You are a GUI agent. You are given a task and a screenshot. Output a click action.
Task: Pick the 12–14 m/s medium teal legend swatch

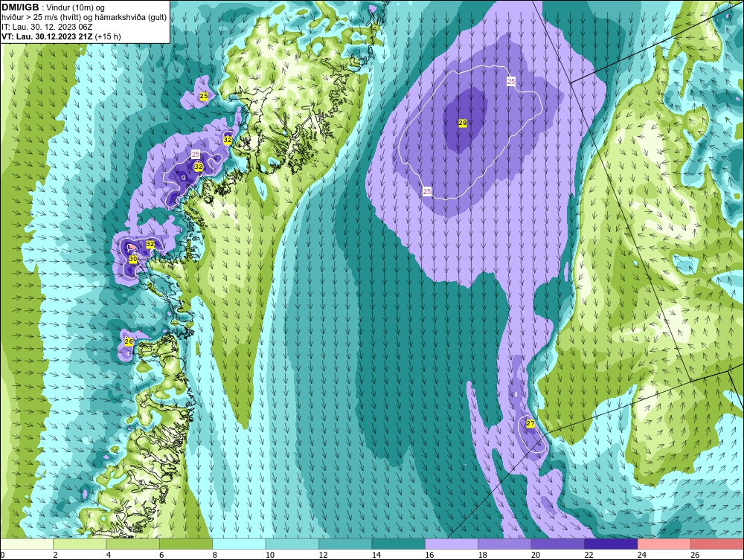[345, 544]
